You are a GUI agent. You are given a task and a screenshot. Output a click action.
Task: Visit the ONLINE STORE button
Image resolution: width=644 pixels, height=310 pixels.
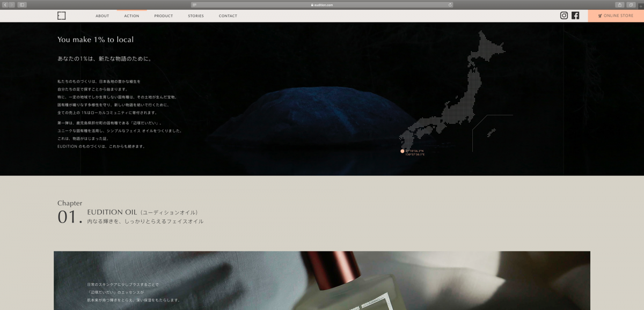pos(616,16)
